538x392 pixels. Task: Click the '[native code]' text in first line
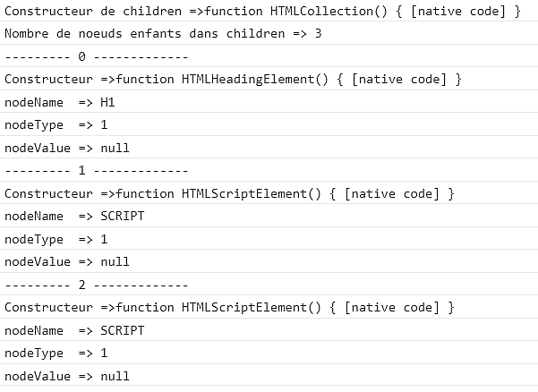[458, 12]
